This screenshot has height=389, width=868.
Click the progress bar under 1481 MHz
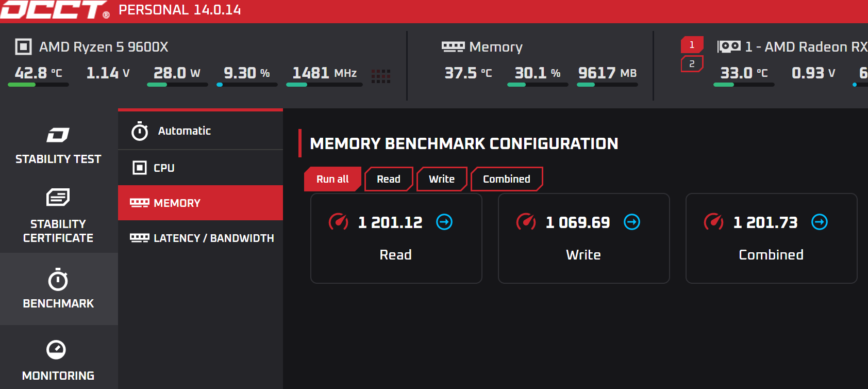[325, 85]
